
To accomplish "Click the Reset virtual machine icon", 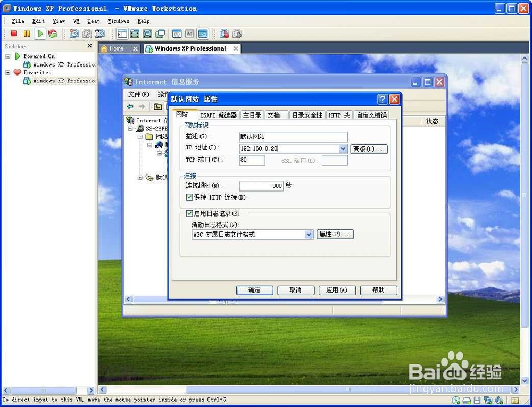I will 53,33.
